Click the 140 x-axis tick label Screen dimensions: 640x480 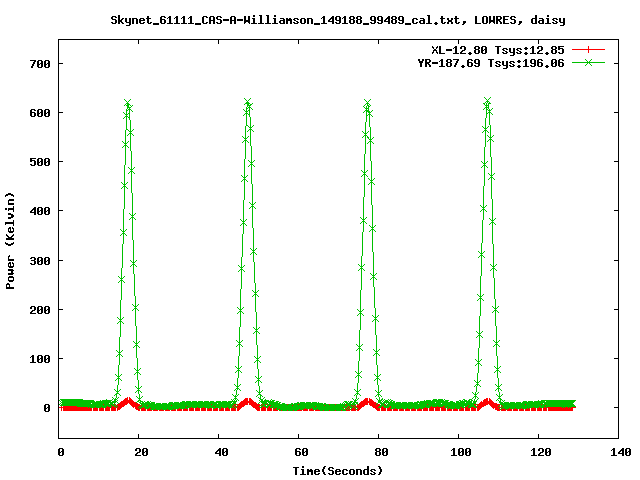621,452
